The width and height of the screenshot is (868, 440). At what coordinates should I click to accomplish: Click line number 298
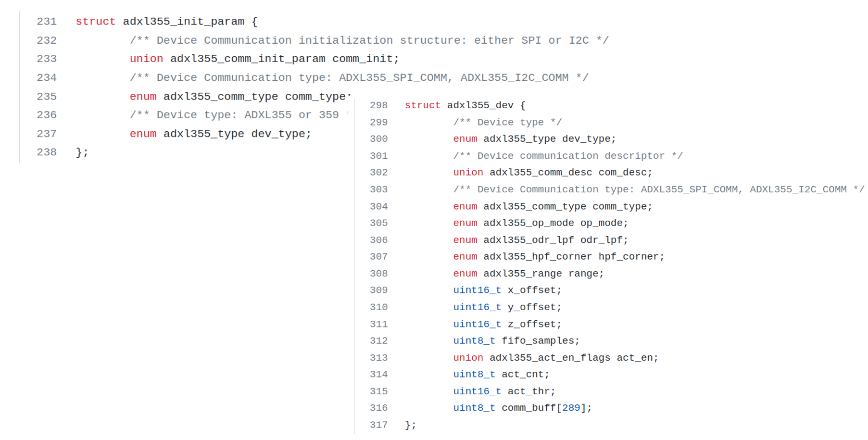(x=378, y=105)
